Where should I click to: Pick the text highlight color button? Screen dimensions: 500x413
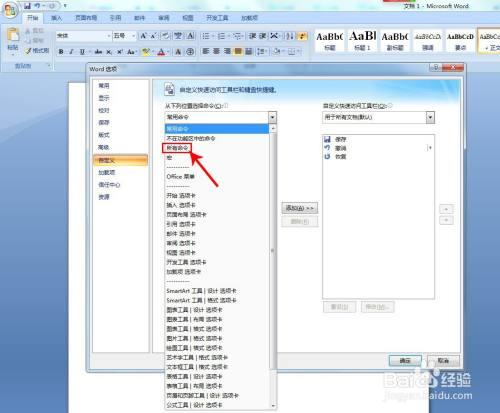[145, 52]
